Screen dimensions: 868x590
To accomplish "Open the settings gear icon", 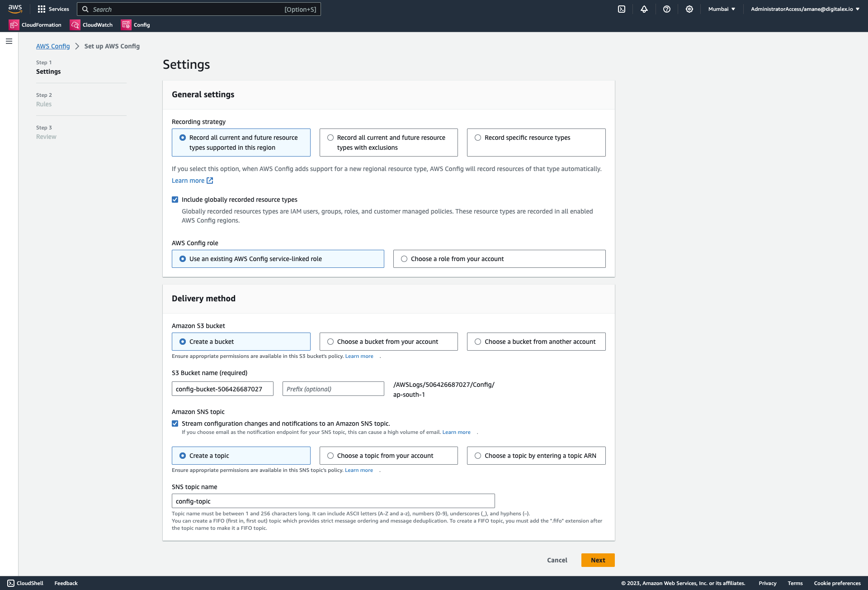I will 689,9.
